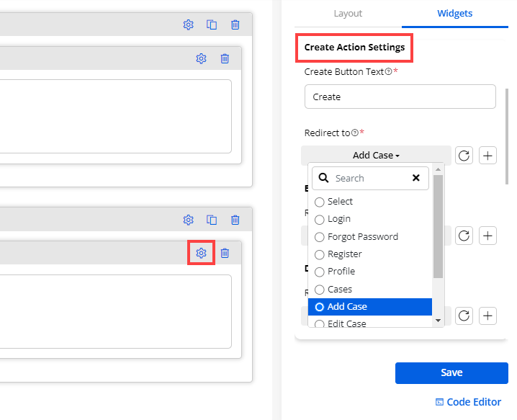Open the Widgets tab
The height and width of the screenshot is (420, 517).
click(x=454, y=13)
